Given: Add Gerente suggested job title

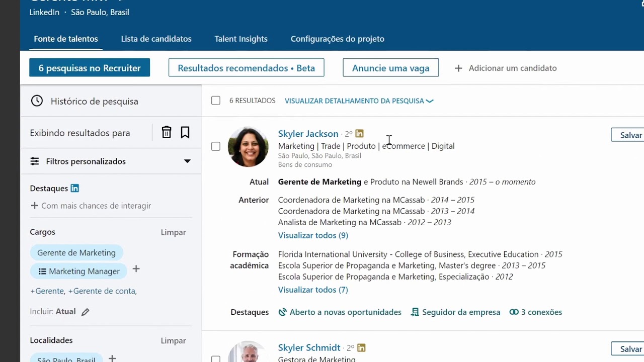Looking at the screenshot, I should click(x=47, y=291).
